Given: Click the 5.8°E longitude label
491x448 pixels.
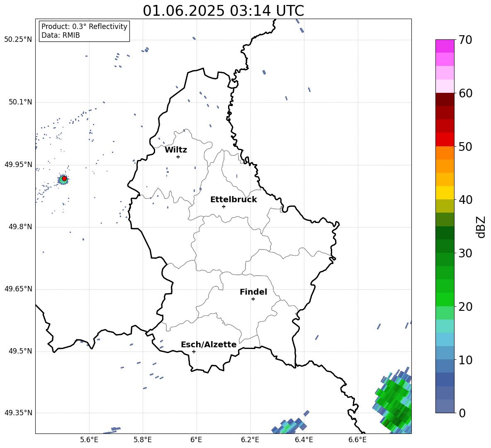Looking at the screenshot, I should [143, 440].
